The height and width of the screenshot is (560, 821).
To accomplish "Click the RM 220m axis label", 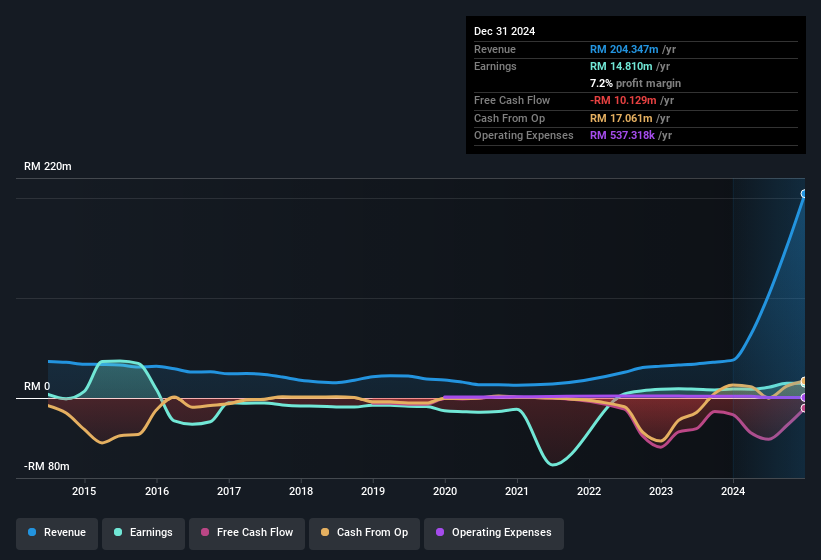I will (48, 166).
